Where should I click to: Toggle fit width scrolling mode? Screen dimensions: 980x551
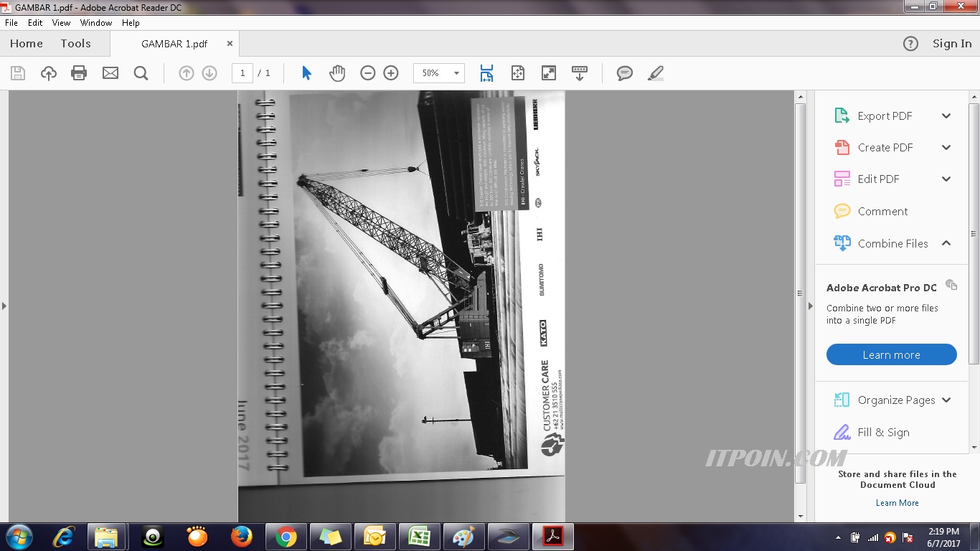pyautogui.click(x=486, y=73)
